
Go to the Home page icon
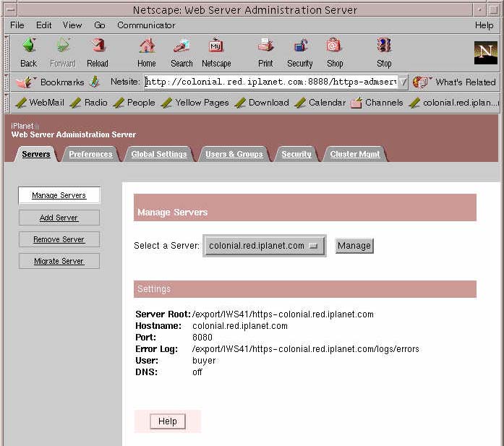(147, 52)
